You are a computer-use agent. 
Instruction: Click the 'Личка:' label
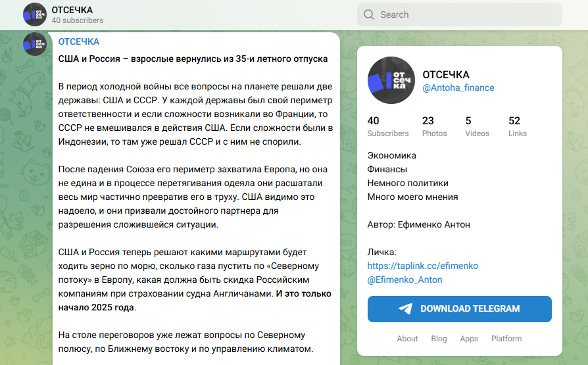[381, 252]
